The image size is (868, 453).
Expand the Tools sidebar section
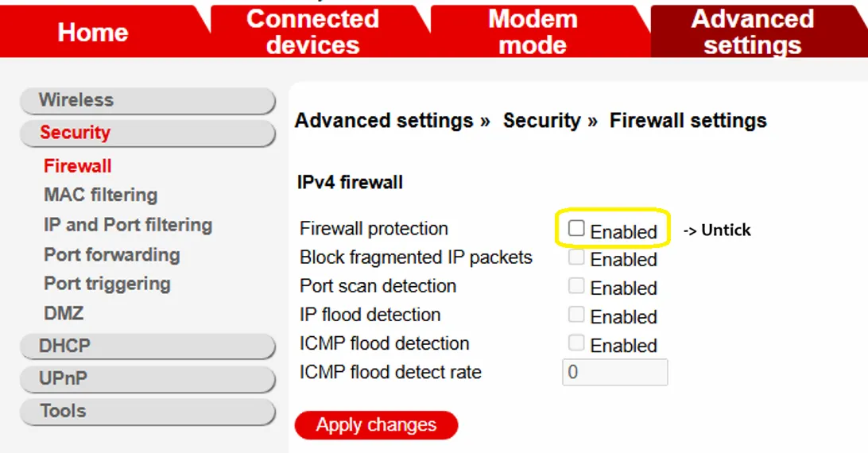point(148,412)
